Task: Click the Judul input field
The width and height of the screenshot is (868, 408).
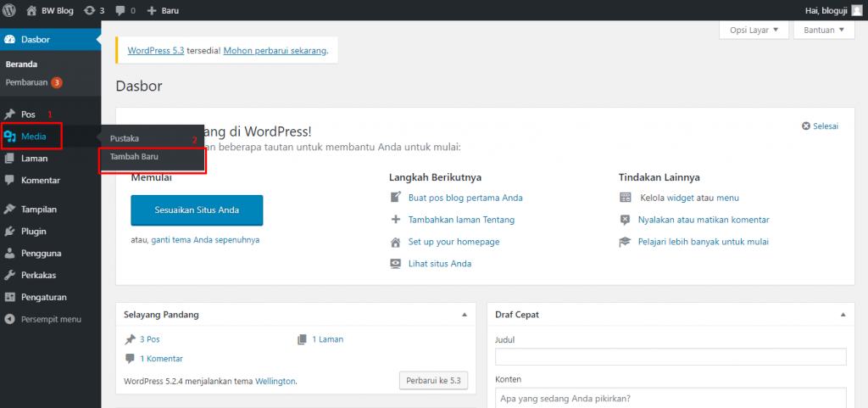Action: (x=670, y=356)
